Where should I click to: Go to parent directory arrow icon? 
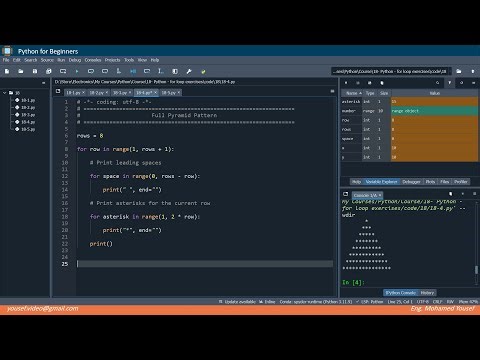[473, 71]
